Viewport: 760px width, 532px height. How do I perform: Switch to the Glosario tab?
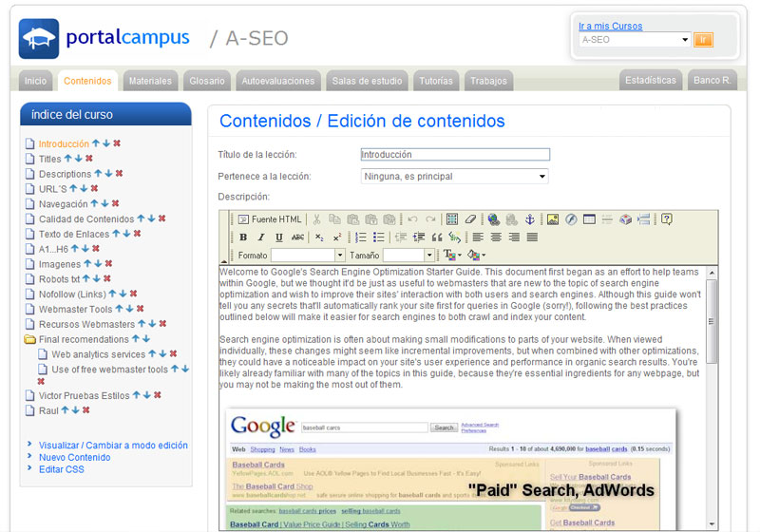click(x=206, y=81)
